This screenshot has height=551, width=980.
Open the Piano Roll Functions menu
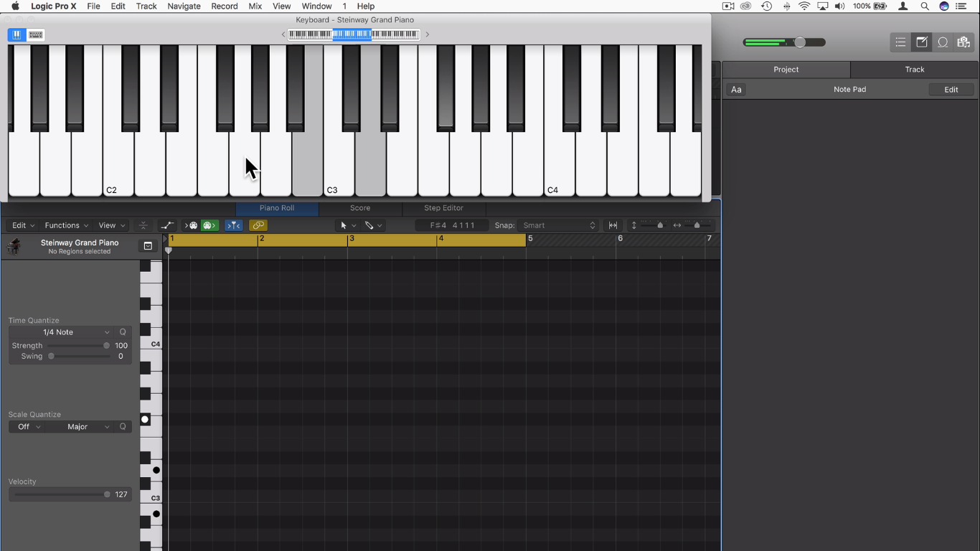pyautogui.click(x=67, y=225)
